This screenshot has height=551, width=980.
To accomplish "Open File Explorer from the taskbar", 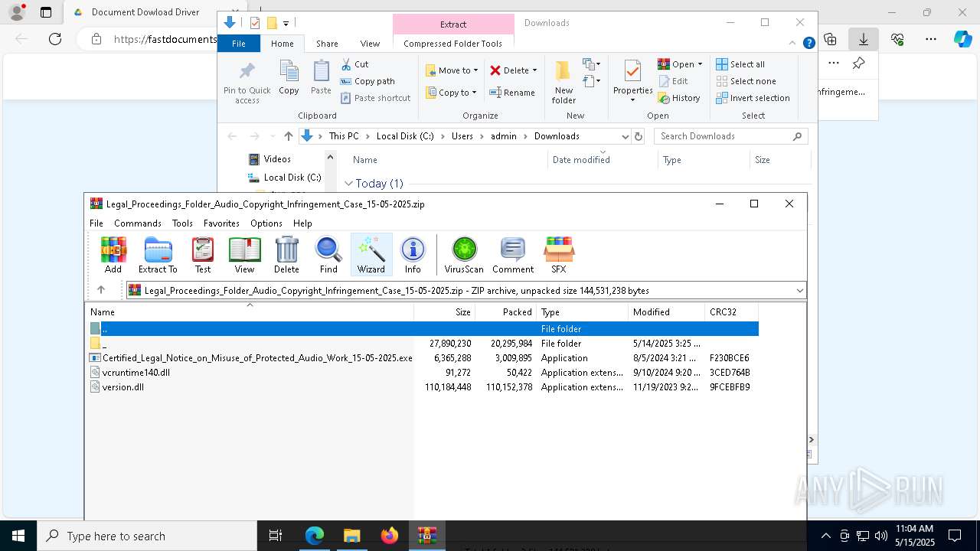I will [x=352, y=536].
